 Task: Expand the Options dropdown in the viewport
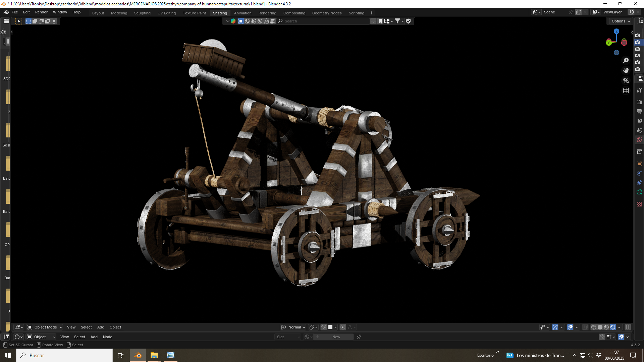[621, 21]
